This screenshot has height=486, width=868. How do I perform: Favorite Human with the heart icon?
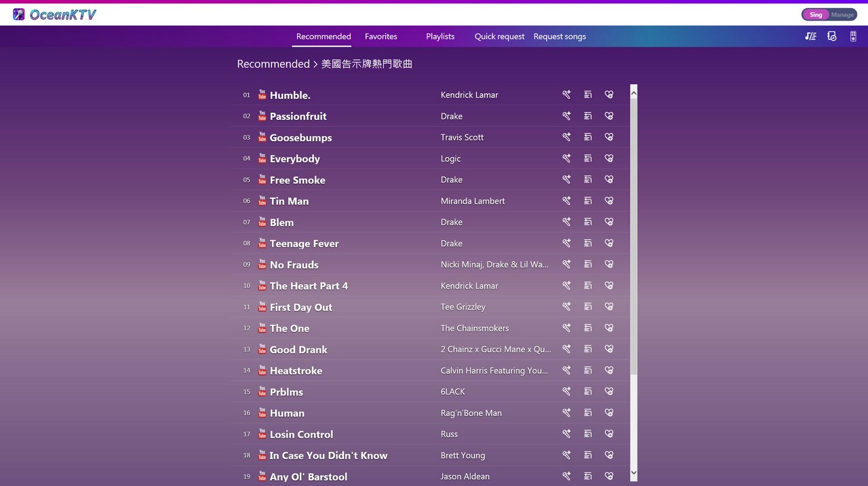pyautogui.click(x=609, y=413)
